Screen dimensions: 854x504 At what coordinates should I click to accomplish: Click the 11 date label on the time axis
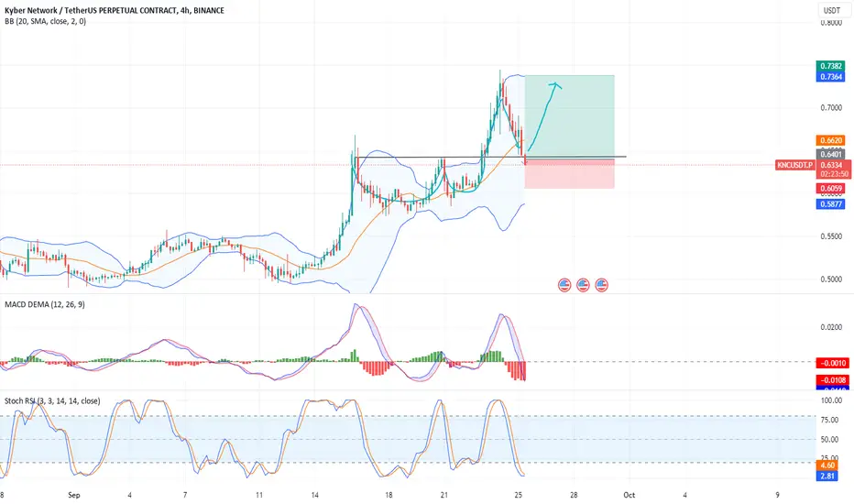point(258,495)
